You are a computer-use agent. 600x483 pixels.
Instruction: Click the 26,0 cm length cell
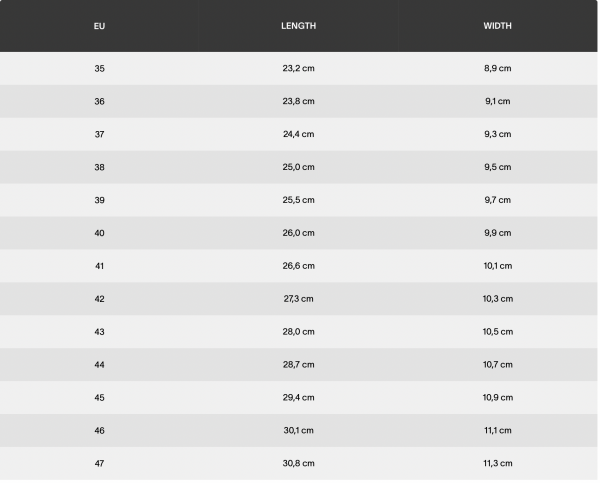click(x=298, y=233)
